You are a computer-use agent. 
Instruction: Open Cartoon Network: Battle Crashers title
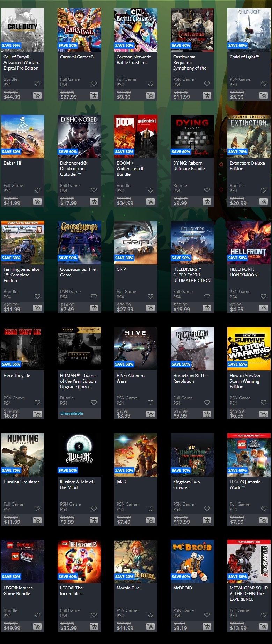pyautogui.click(x=134, y=60)
